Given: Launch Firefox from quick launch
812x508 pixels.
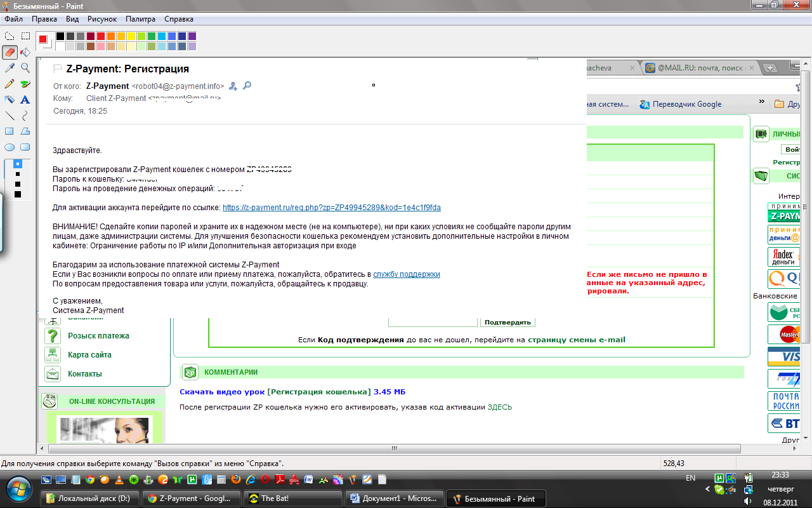Looking at the screenshot, I should coord(236,479).
